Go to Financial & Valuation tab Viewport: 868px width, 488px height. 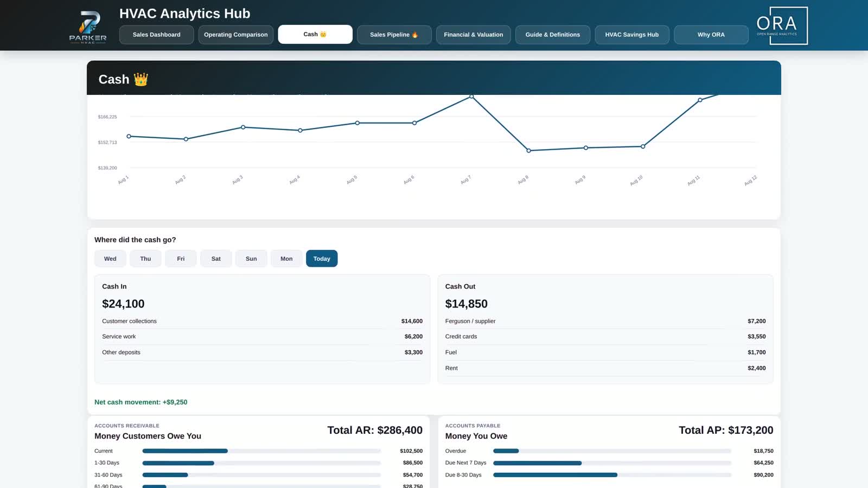coord(474,35)
